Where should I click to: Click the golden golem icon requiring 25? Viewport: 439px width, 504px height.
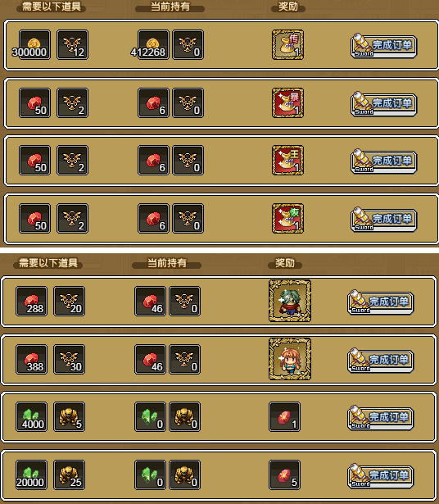(x=70, y=474)
